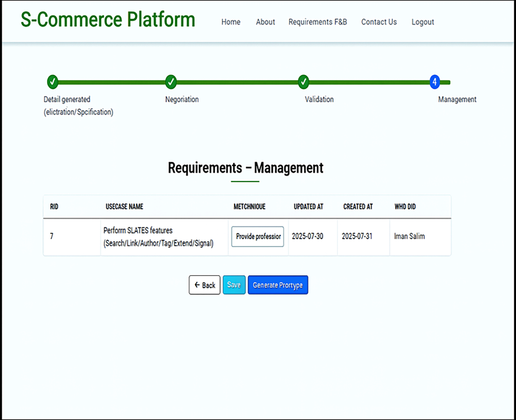Click the Detail generated step checkmark icon
The height and width of the screenshot is (420, 516).
coord(52,82)
